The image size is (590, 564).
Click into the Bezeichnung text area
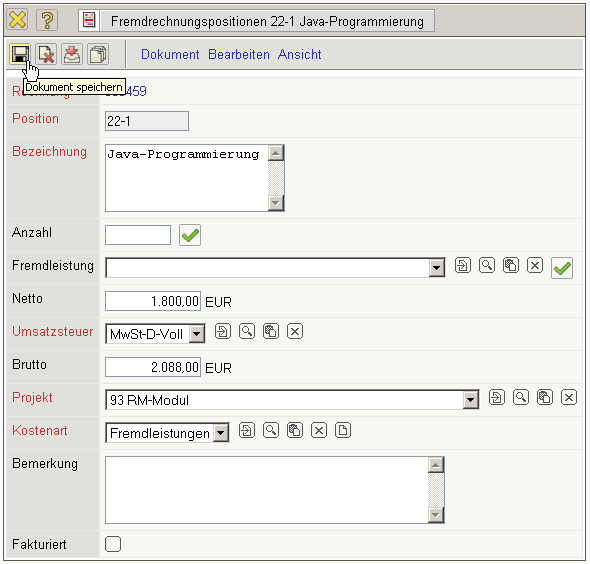coord(187,178)
